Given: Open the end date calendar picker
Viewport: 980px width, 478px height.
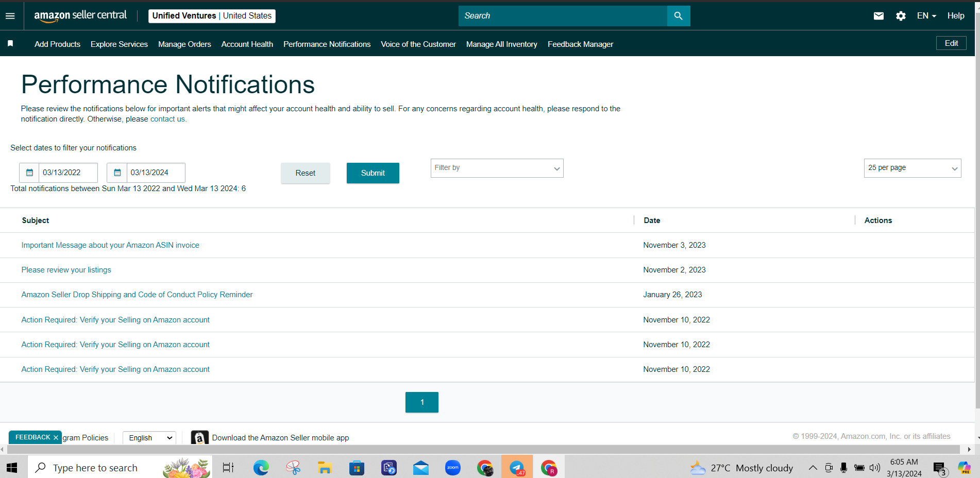Looking at the screenshot, I should pos(117,173).
